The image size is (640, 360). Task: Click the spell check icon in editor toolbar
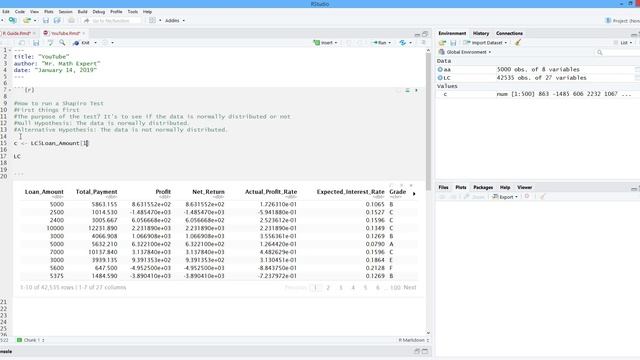[x=51, y=43]
